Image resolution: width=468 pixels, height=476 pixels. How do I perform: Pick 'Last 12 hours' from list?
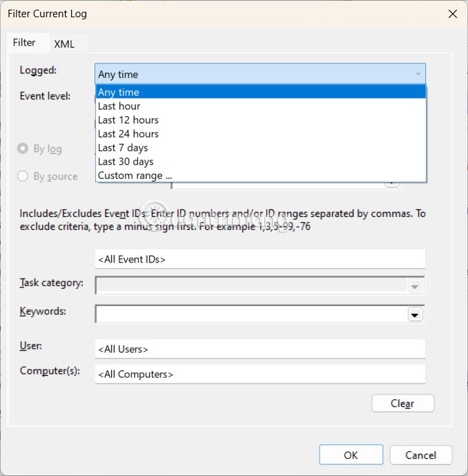point(260,120)
